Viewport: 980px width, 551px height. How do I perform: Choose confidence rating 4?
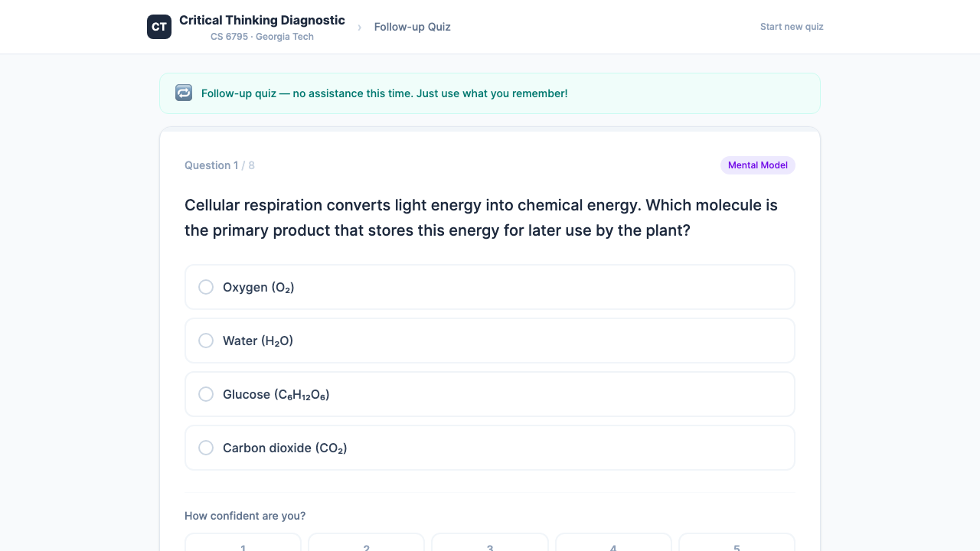pyautogui.click(x=613, y=544)
